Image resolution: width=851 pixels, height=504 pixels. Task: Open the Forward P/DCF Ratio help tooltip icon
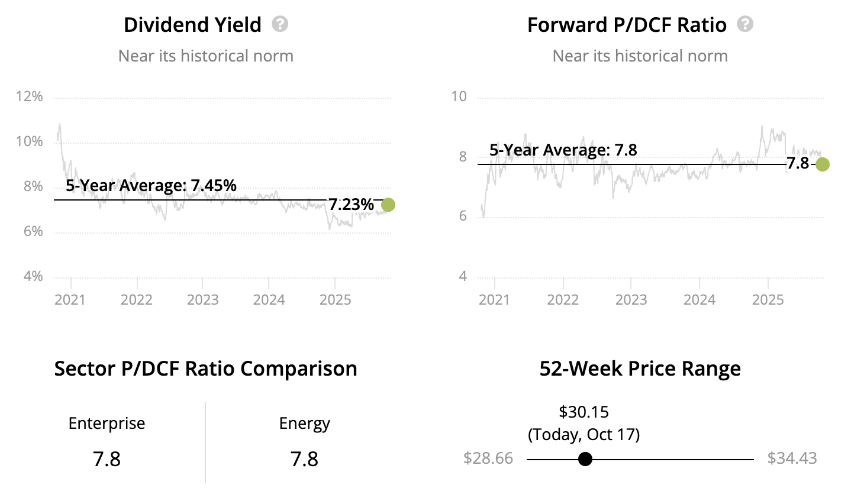click(x=745, y=24)
